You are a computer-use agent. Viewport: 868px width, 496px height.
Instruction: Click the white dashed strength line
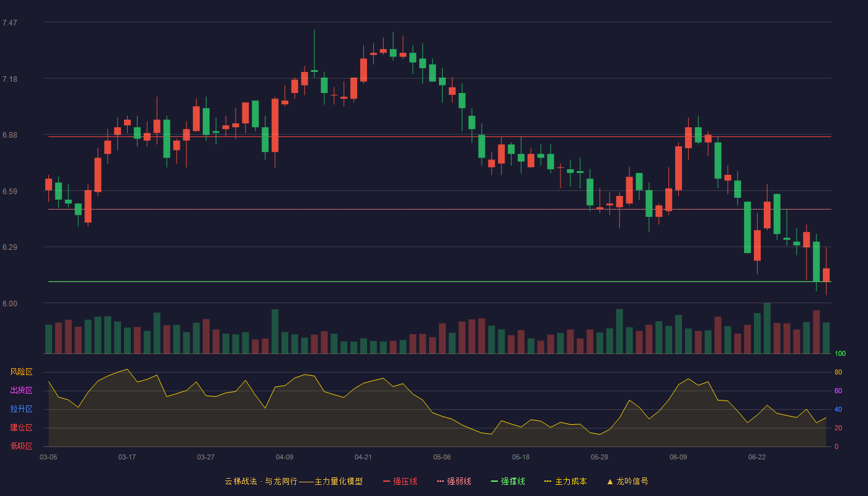(x=440, y=209)
